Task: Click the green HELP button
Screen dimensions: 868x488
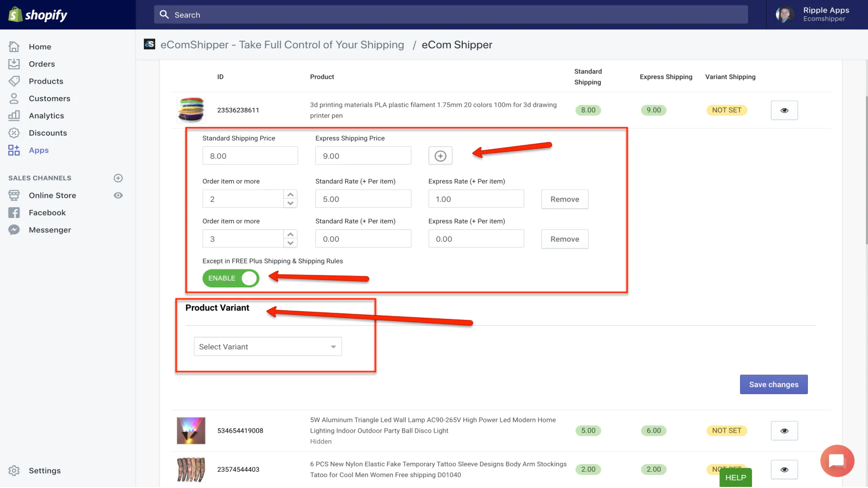Action: click(x=736, y=478)
